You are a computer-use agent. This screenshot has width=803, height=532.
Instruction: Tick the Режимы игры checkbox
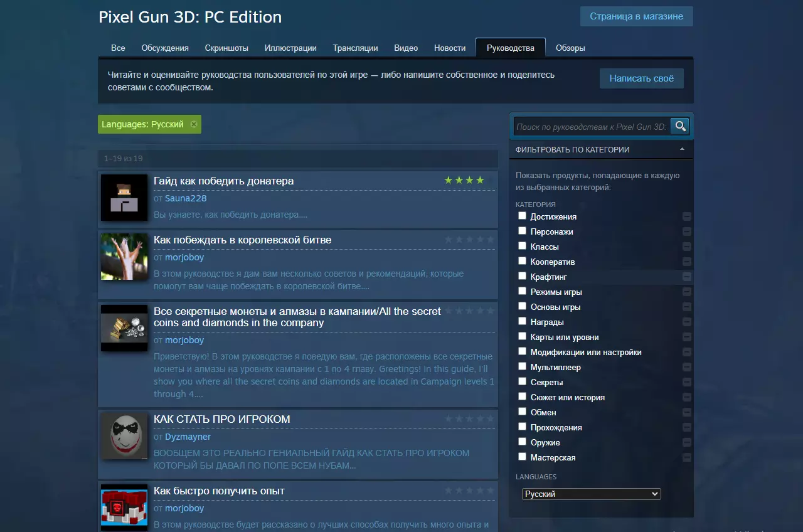click(x=522, y=291)
